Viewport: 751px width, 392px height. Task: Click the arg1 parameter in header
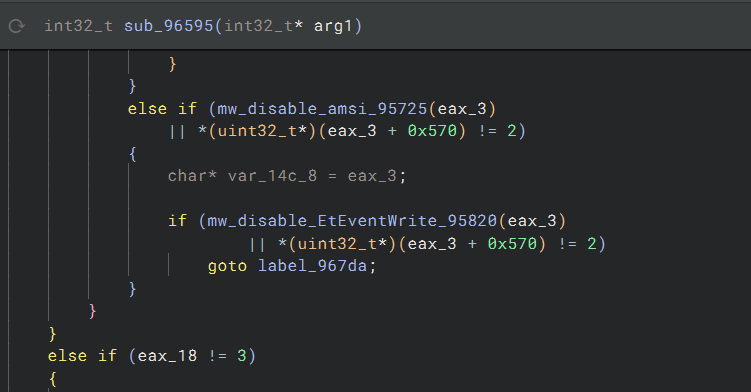click(x=333, y=26)
